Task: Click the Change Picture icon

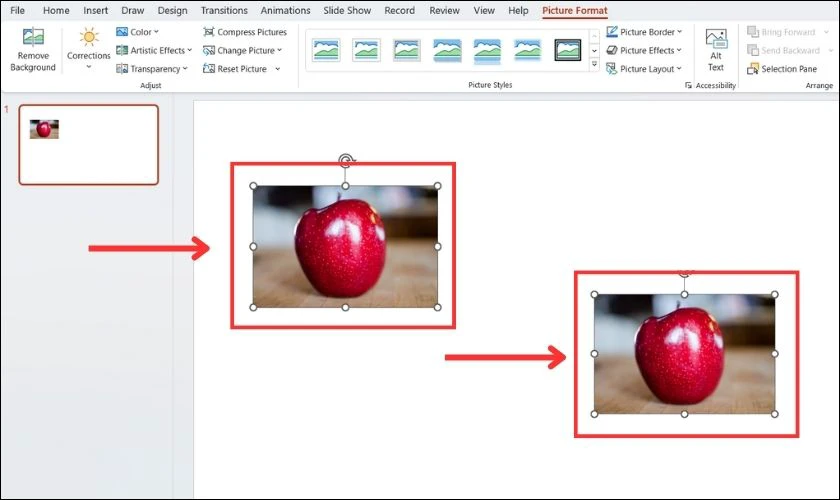Action: click(209, 50)
